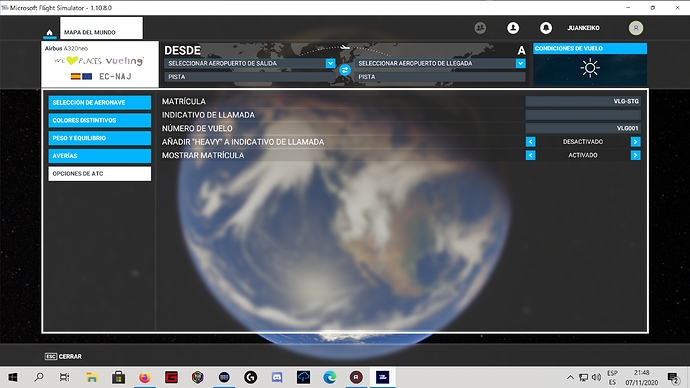Click the sun weather icon

coord(590,68)
